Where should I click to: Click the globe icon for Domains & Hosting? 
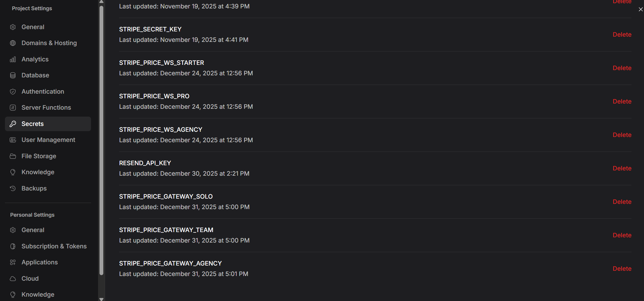click(13, 43)
